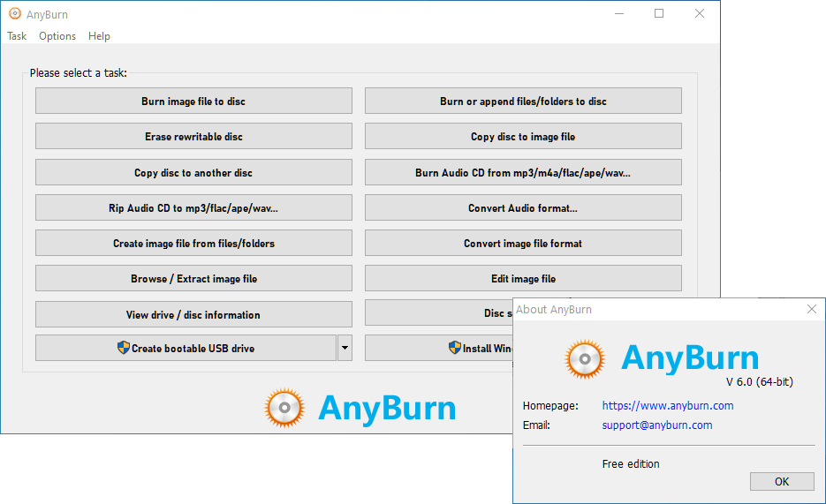Open the Help menu
Viewport: 826px width, 504px height.
click(99, 36)
